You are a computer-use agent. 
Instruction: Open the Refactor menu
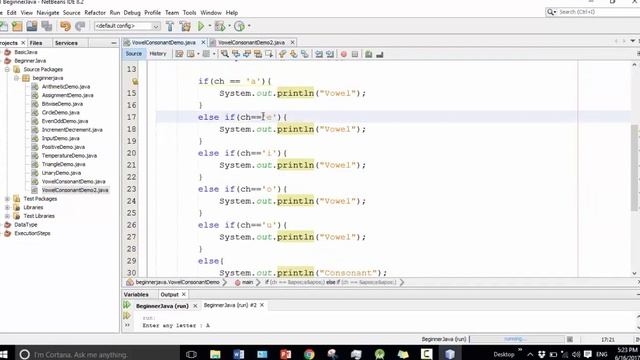coord(95,13)
